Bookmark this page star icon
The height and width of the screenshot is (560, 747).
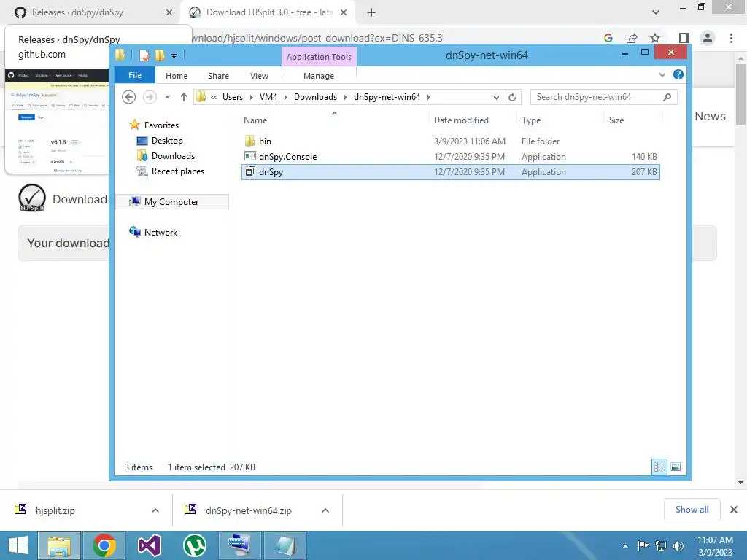(x=655, y=38)
